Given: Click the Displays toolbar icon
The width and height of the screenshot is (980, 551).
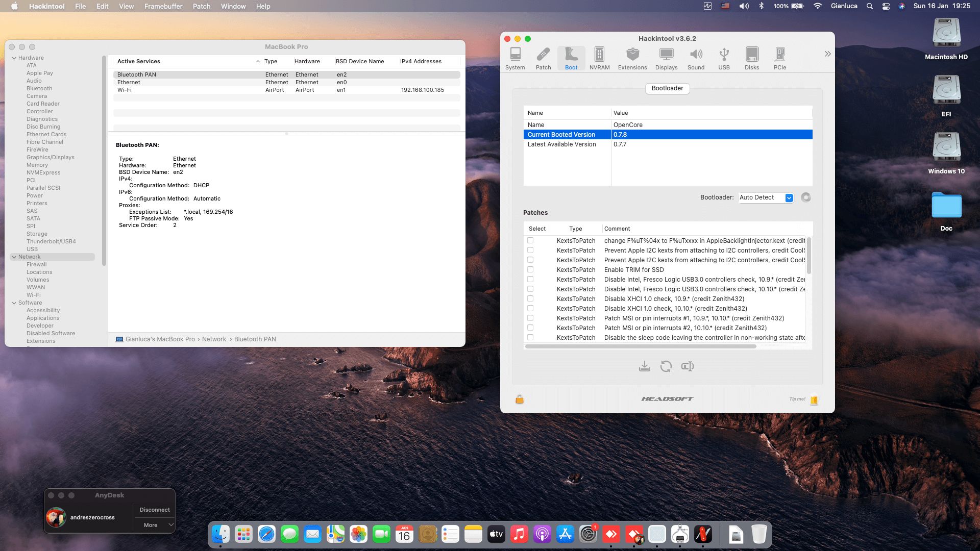Looking at the screenshot, I should [x=666, y=58].
